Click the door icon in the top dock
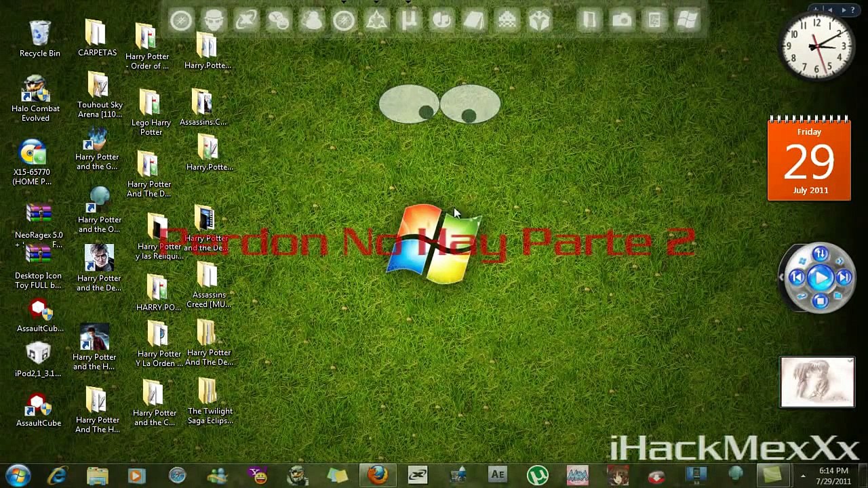This screenshot has height=488, width=868. pyautogui.click(x=589, y=20)
